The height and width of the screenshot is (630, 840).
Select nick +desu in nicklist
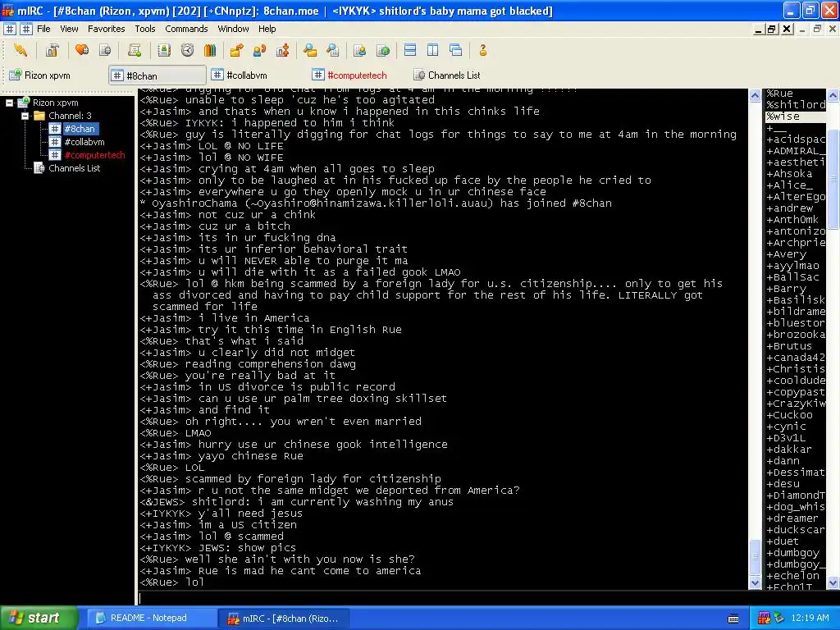(783, 483)
